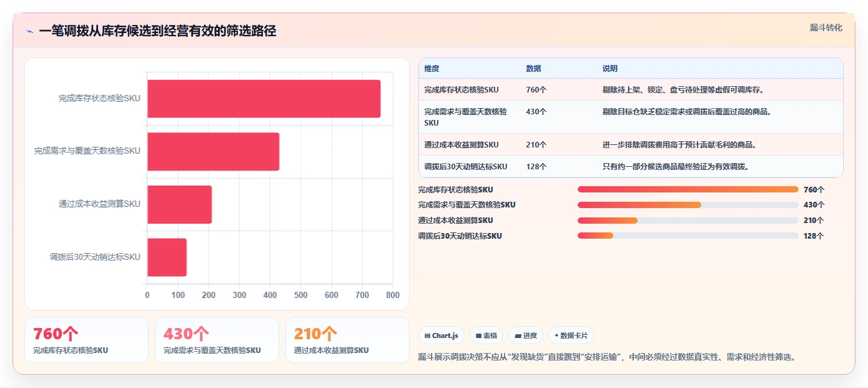This screenshot has height=388, width=868.
Task: Click the Chart.js chip
Action: point(441,336)
